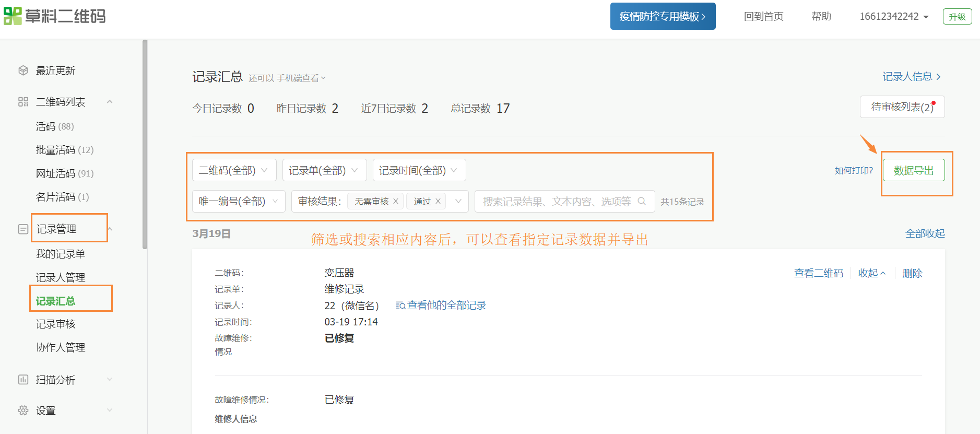
Task: Expand the 扫描分析 sidebar section
Action: pyautogui.click(x=110, y=380)
